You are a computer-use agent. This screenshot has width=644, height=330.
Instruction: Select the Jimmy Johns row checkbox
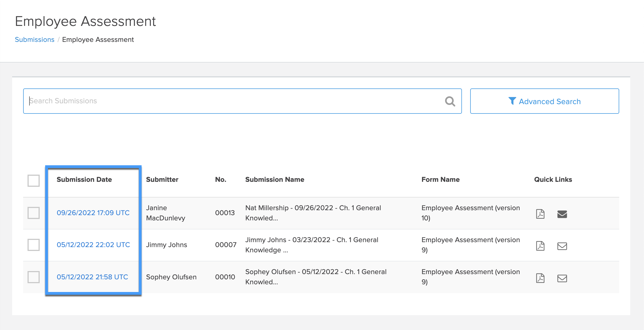[x=34, y=245]
